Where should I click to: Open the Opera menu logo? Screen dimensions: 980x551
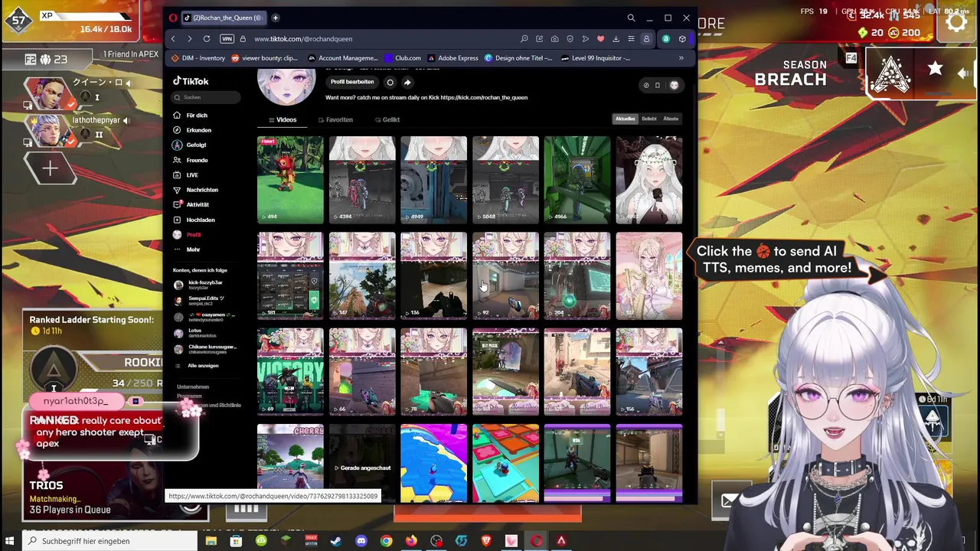(x=173, y=18)
